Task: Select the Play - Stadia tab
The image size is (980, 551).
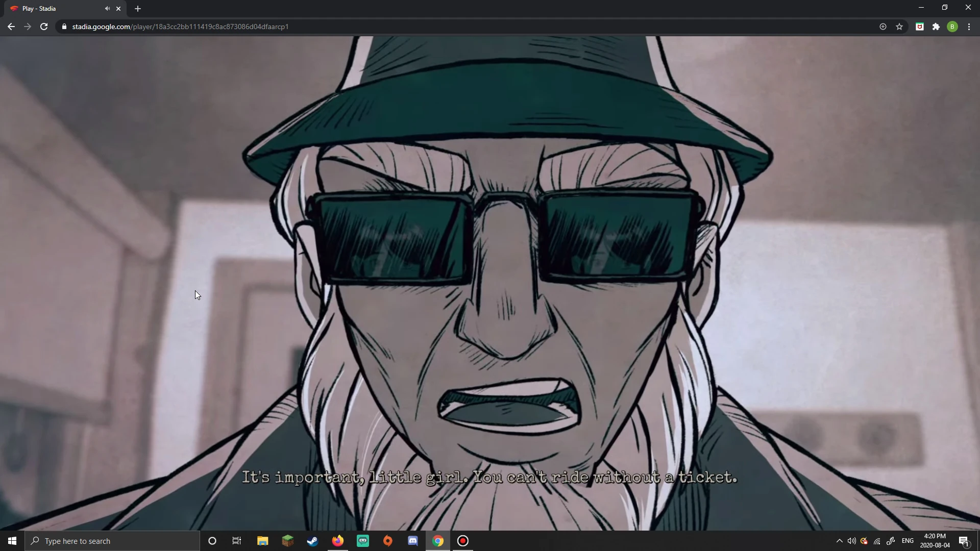Action: tap(56, 9)
